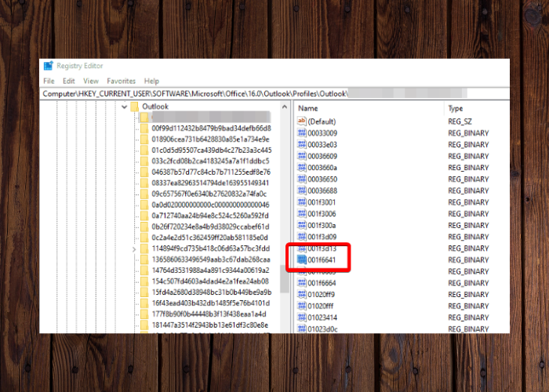
Task: Select key 018906cea731b6428830a85e1a734e9e
Action: click(x=210, y=140)
